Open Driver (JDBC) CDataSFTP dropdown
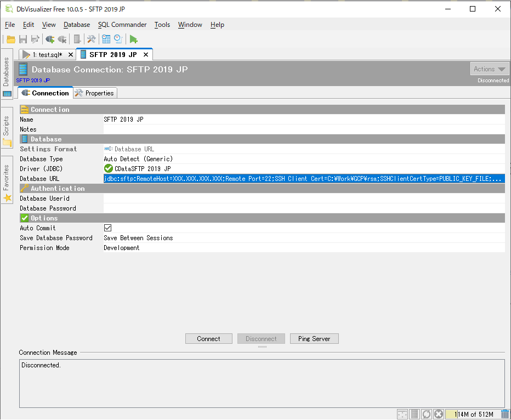This screenshot has height=420, width=511. [304, 169]
